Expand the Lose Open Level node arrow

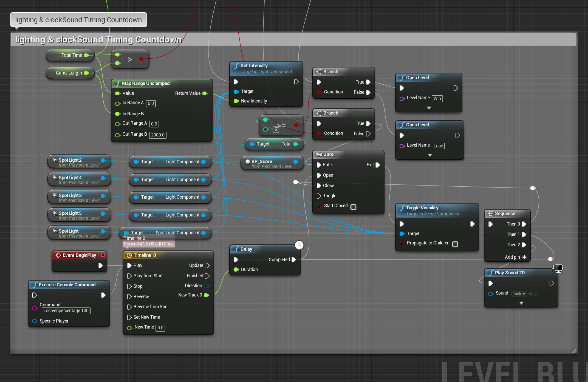click(x=430, y=155)
